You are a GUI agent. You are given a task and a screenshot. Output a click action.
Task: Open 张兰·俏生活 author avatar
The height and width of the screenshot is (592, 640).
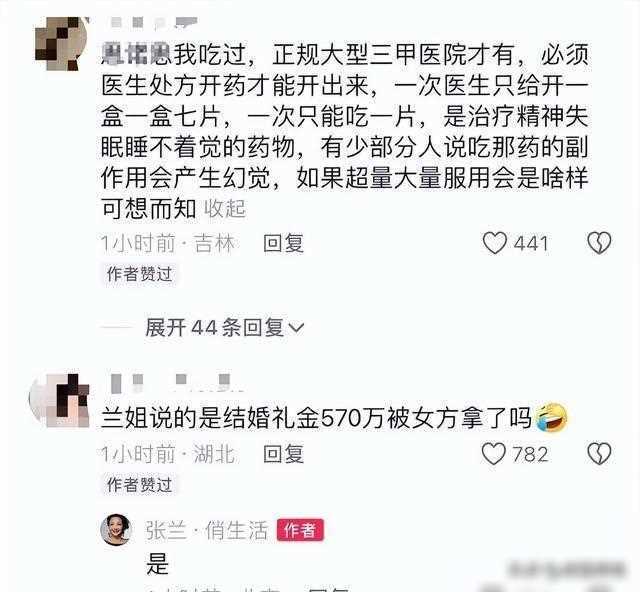(116, 530)
